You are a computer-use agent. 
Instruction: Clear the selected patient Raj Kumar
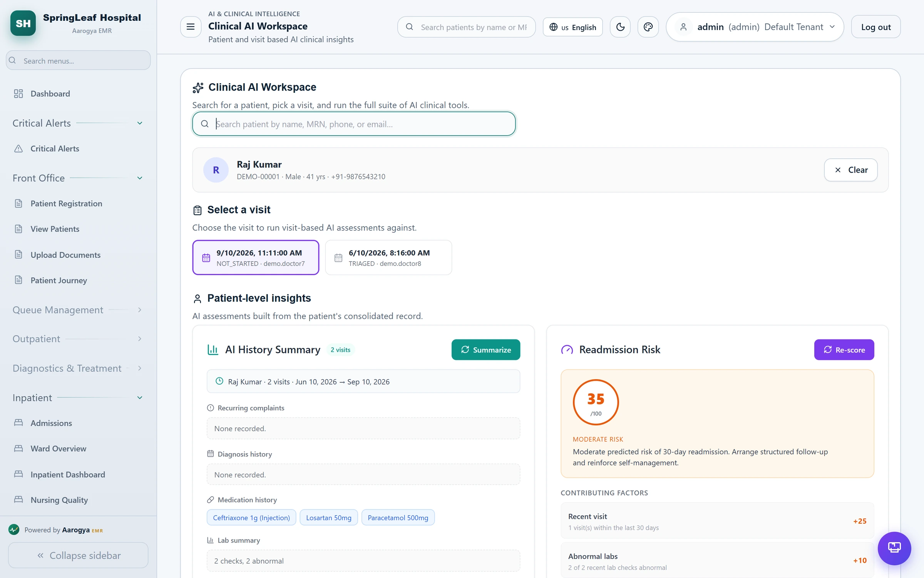click(850, 170)
